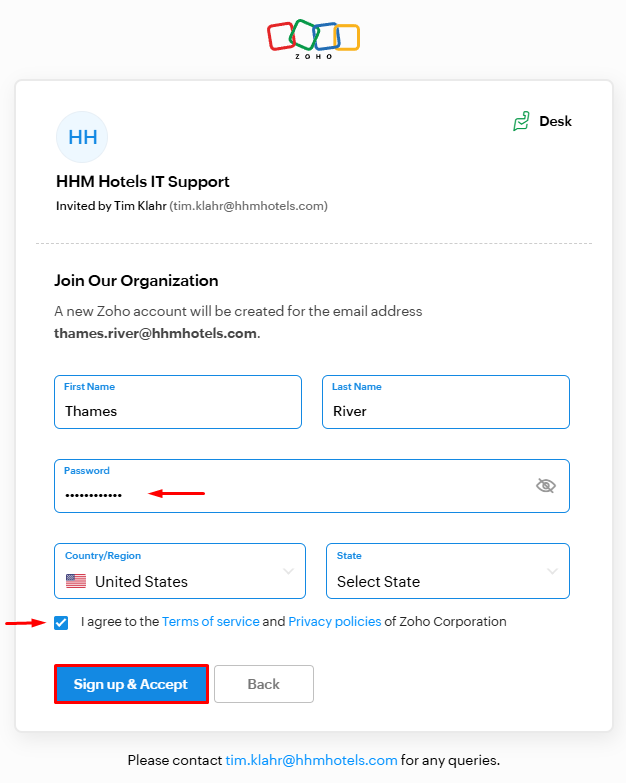Click the United States flag icon
626x783 pixels.
click(x=76, y=581)
